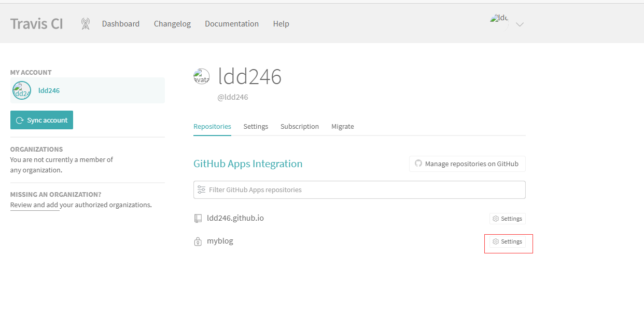Open the Migrate tab
This screenshot has height=323, width=644.
tap(343, 126)
